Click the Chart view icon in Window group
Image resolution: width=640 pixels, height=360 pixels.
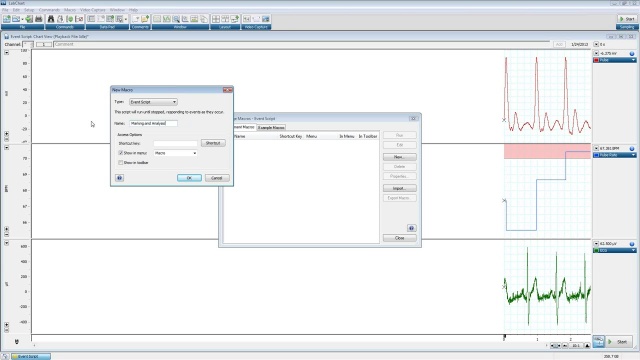157,19
